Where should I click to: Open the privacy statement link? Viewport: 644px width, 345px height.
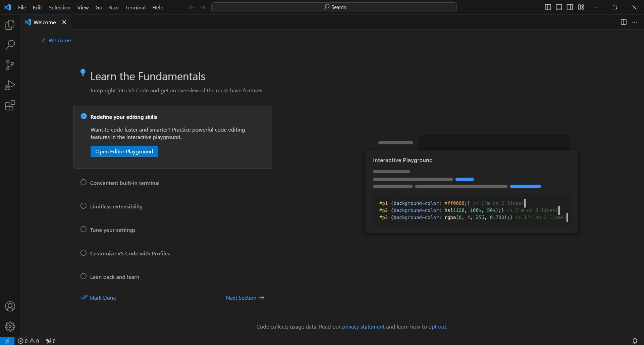363,327
